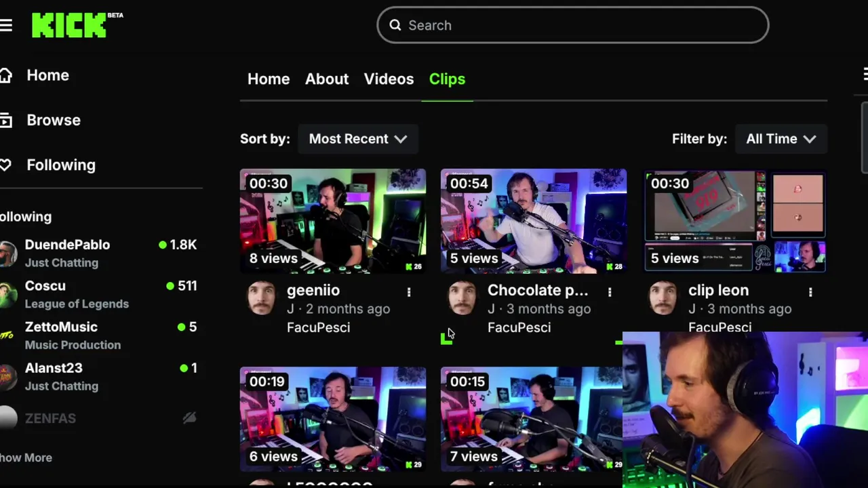Open DuendePablo channel avatar
This screenshot has height=488, width=868.
click(x=7, y=253)
